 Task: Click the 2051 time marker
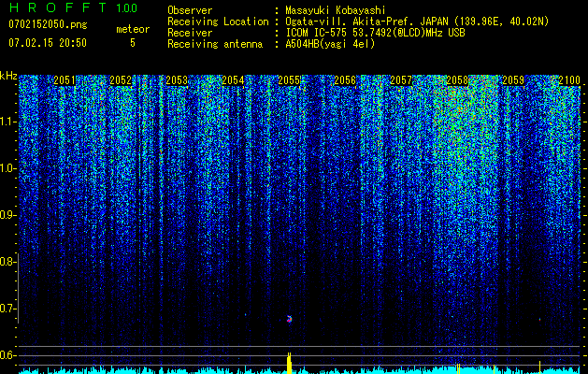65,80
